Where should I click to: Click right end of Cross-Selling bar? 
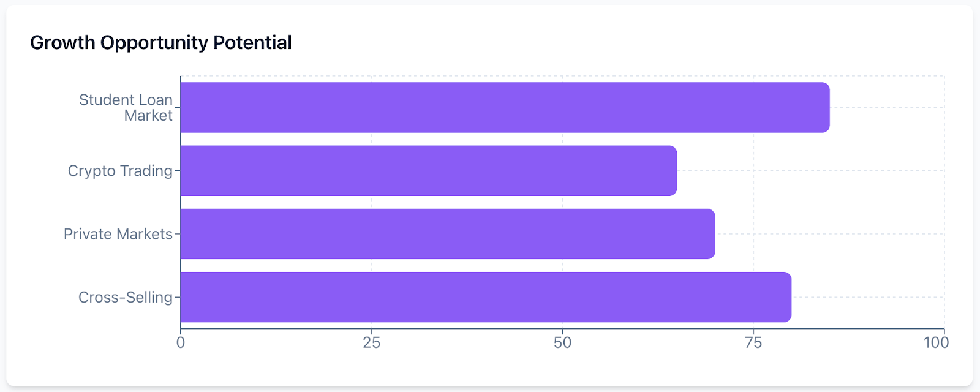(x=787, y=297)
